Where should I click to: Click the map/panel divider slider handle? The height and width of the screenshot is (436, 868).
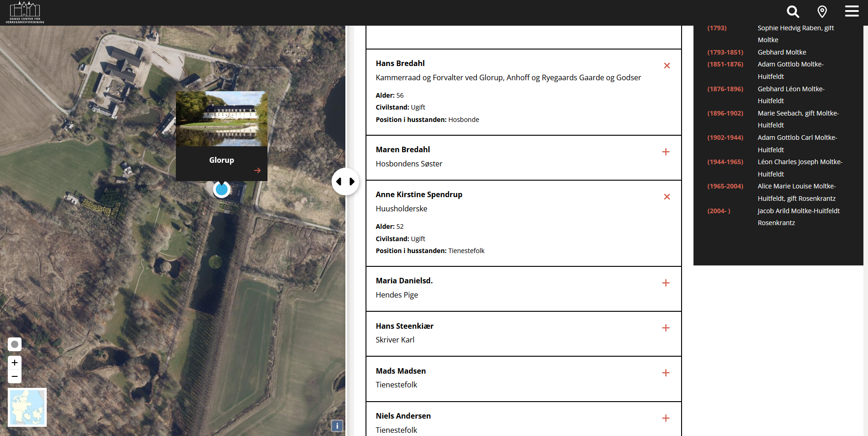(x=345, y=182)
